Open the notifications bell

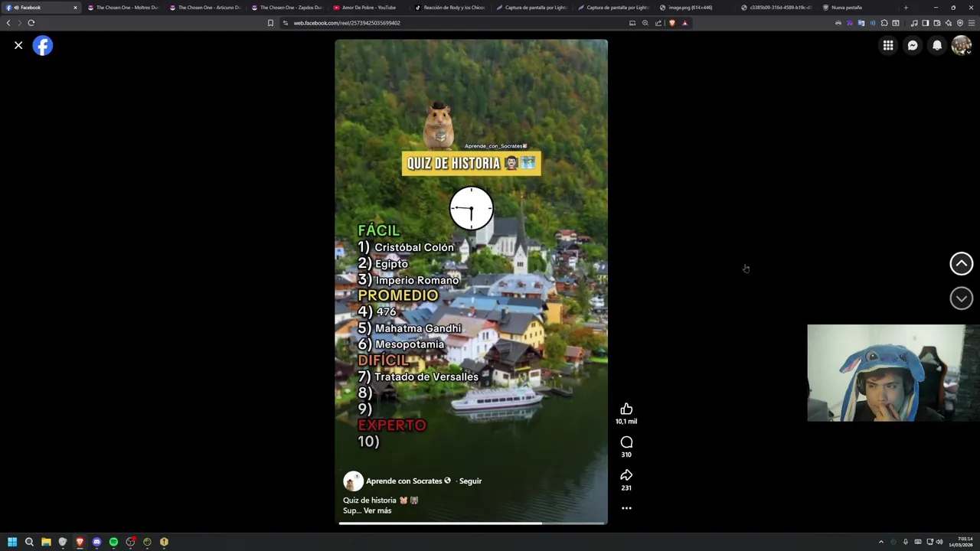(937, 45)
